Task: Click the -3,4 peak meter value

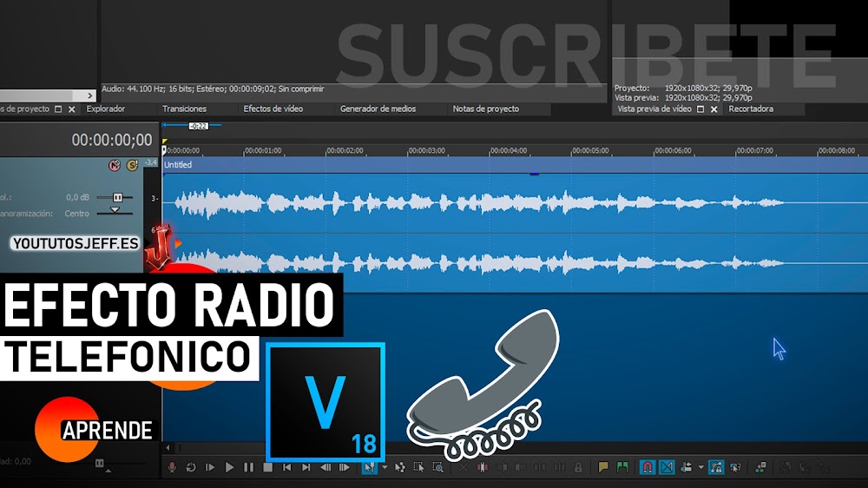Action: [150, 162]
